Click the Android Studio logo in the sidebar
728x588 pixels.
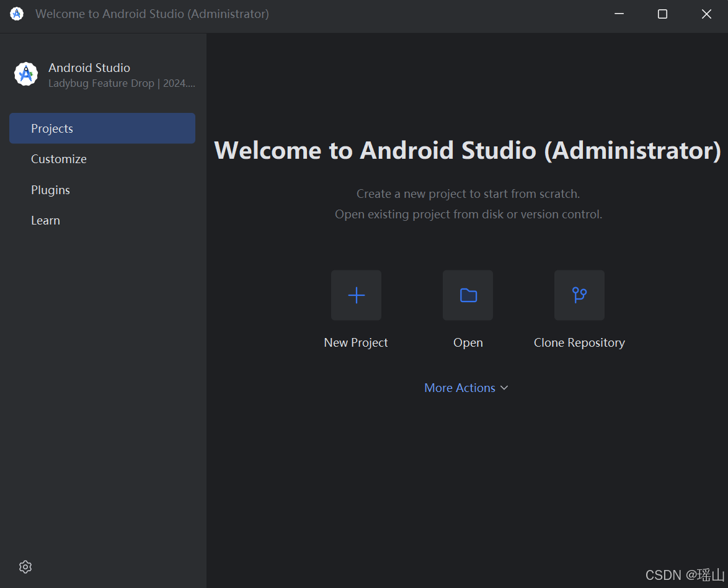coord(26,74)
